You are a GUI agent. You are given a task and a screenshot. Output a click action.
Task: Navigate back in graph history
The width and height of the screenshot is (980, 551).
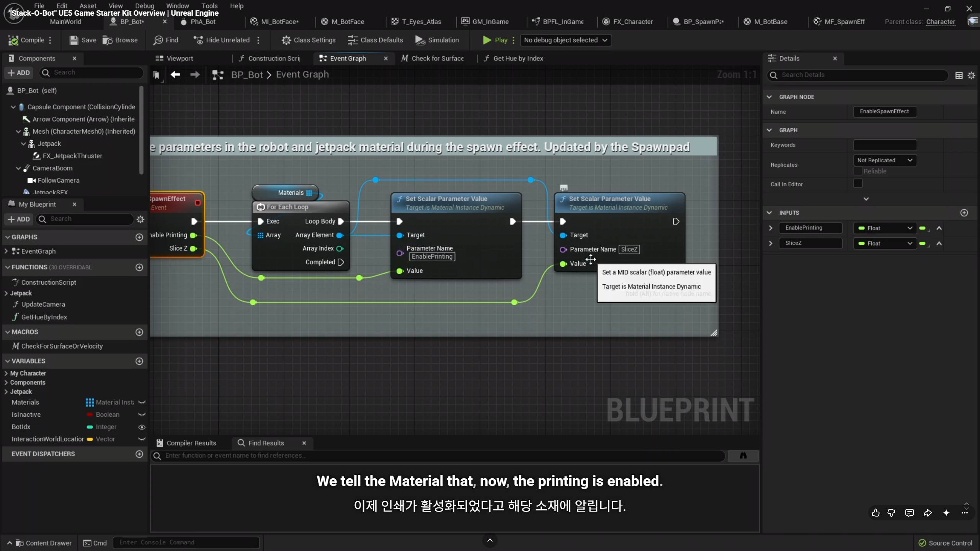(x=175, y=75)
